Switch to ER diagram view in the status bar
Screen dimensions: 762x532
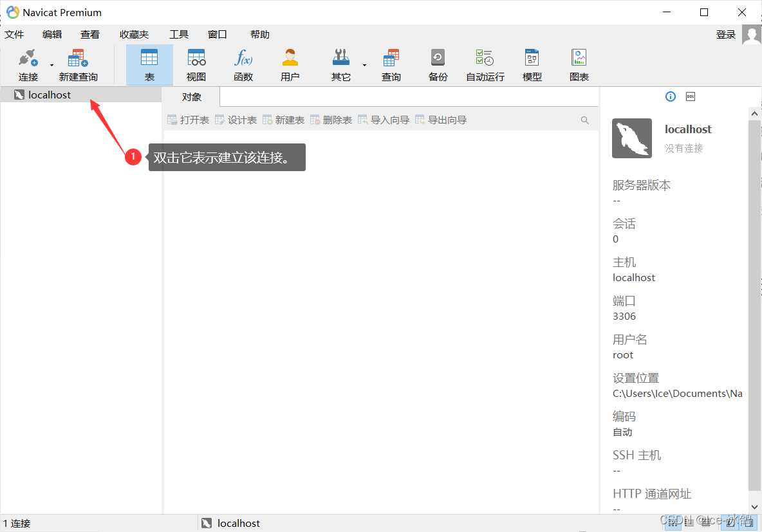coord(706,523)
